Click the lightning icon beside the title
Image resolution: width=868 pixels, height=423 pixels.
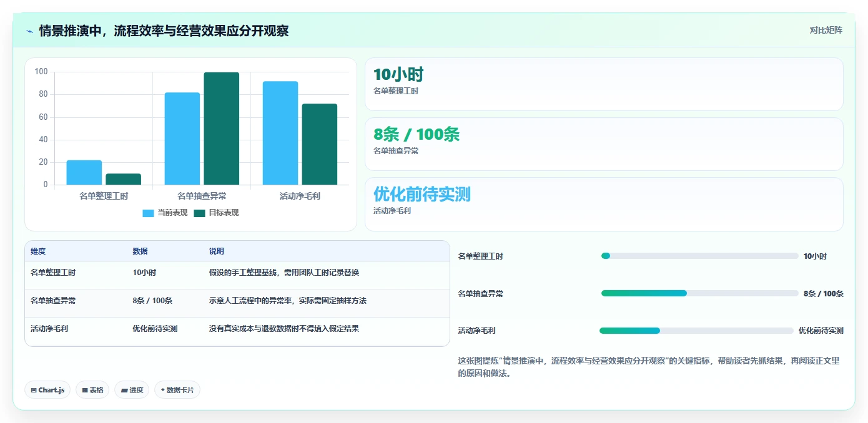click(30, 31)
